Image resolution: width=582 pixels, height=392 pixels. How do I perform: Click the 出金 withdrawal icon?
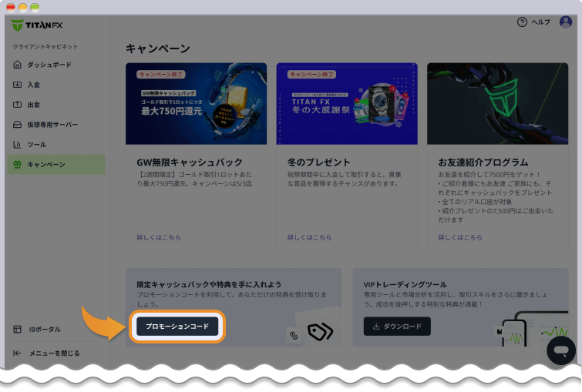coord(18,105)
